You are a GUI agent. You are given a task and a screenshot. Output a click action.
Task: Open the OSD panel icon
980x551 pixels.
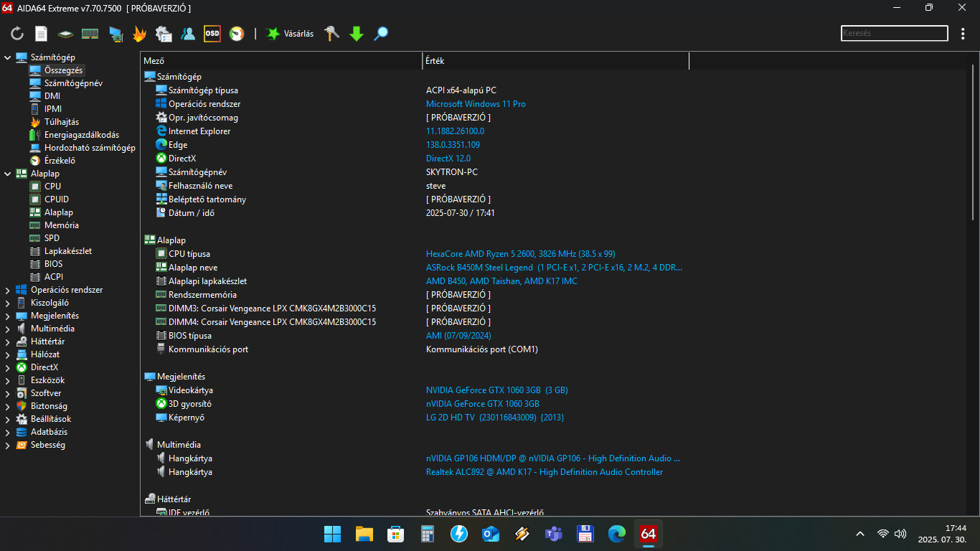click(x=212, y=34)
